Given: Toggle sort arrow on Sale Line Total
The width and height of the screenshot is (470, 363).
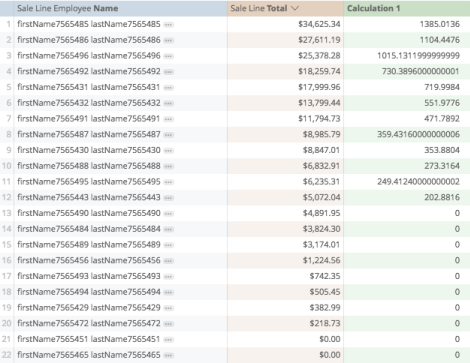Looking at the screenshot, I should coord(295,8).
